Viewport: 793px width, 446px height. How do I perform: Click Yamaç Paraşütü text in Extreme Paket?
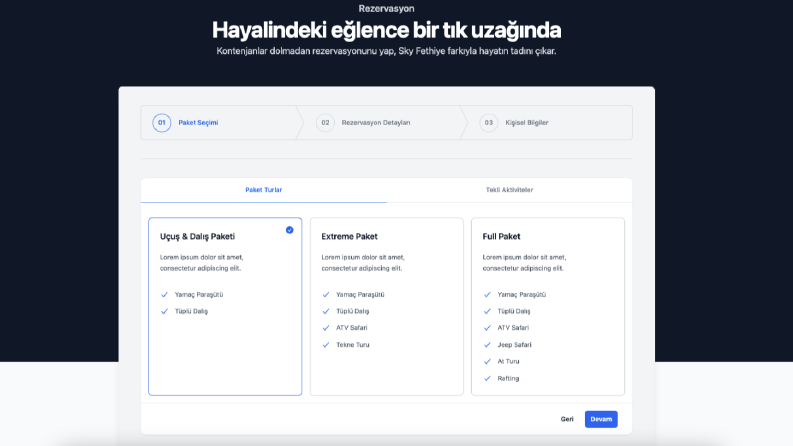click(360, 294)
